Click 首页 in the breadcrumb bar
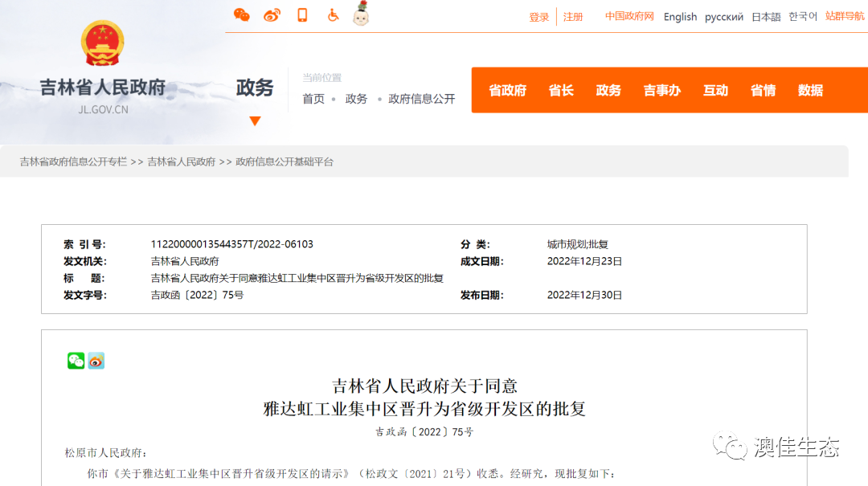Viewport: 868px width, 486px height. coord(313,99)
